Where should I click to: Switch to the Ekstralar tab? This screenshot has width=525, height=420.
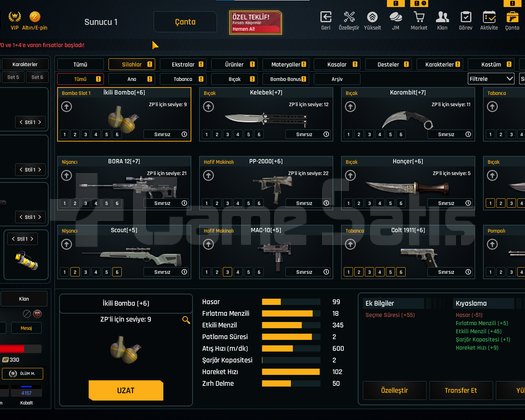pos(183,64)
